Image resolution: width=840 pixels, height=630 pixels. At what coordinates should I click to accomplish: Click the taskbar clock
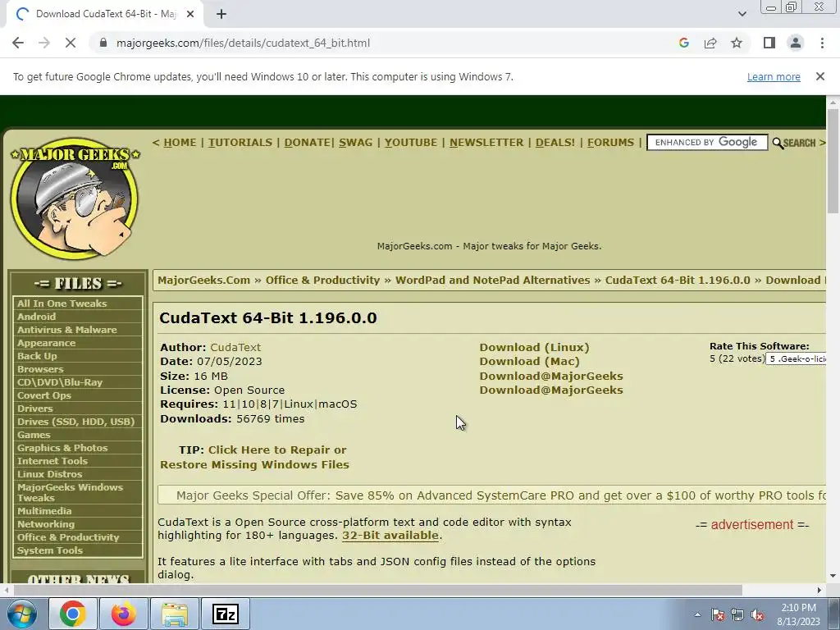point(798,614)
